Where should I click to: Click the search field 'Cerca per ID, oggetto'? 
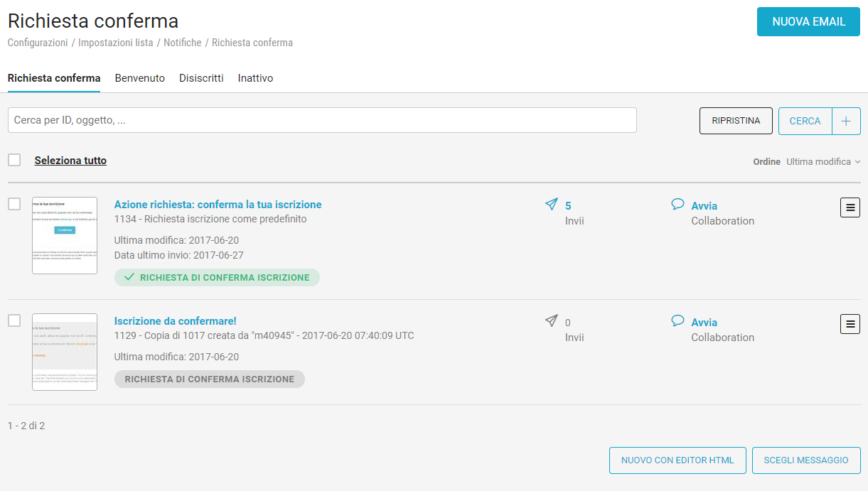(322, 120)
